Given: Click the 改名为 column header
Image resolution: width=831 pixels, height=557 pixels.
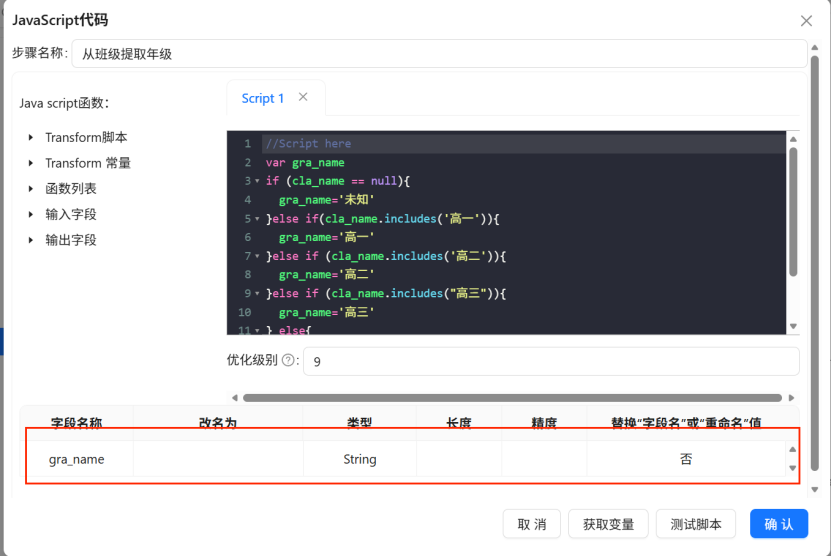Looking at the screenshot, I should point(218,423).
